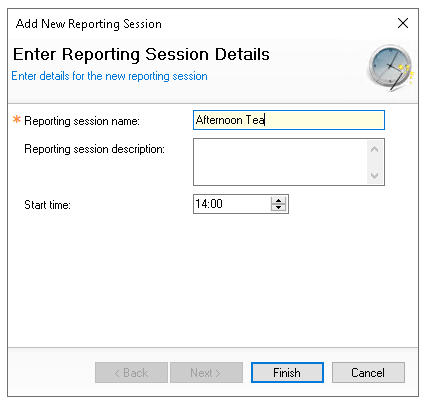Click the blue 'Enter details for the new reporting session' text
The height and width of the screenshot is (402, 423).
tap(109, 76)
